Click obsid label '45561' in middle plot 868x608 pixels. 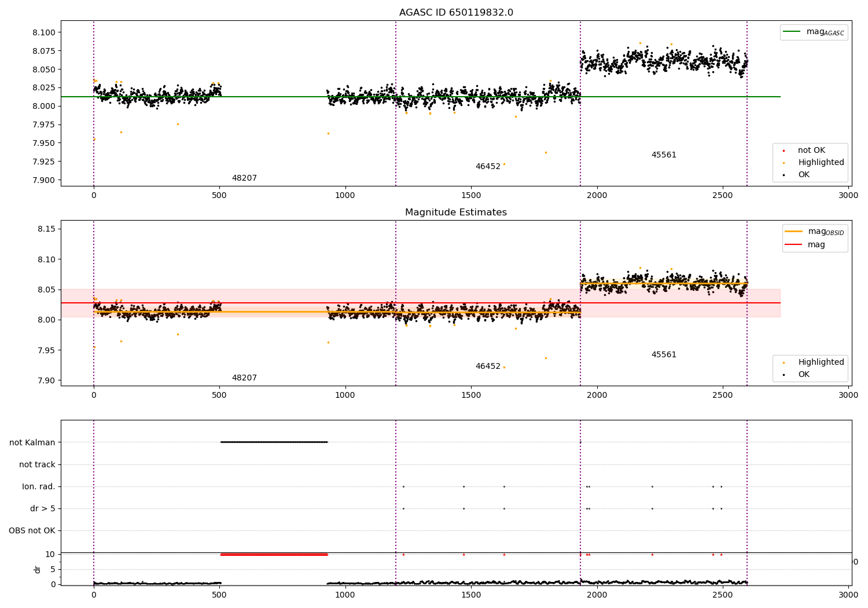tap(664, 355)
